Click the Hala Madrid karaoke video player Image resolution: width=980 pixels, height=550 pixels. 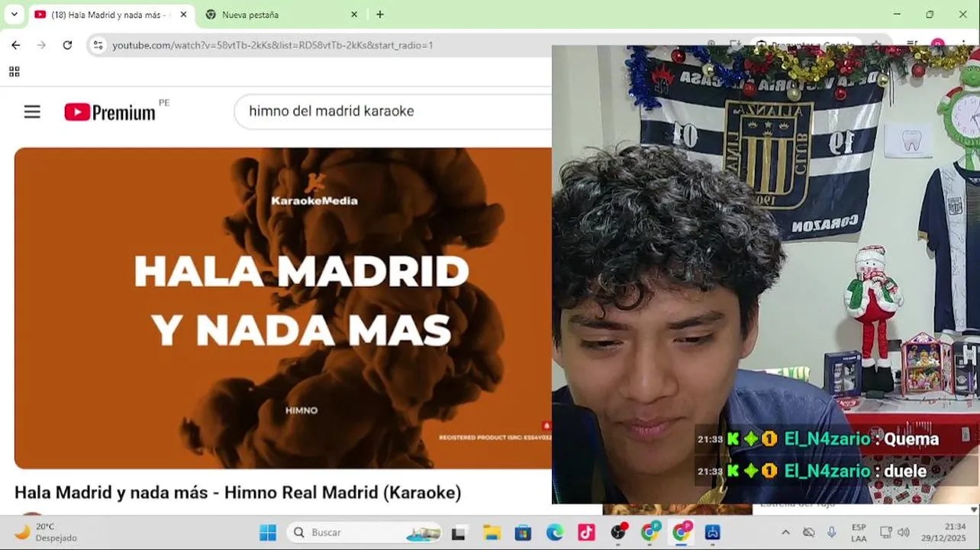[282, 308]
